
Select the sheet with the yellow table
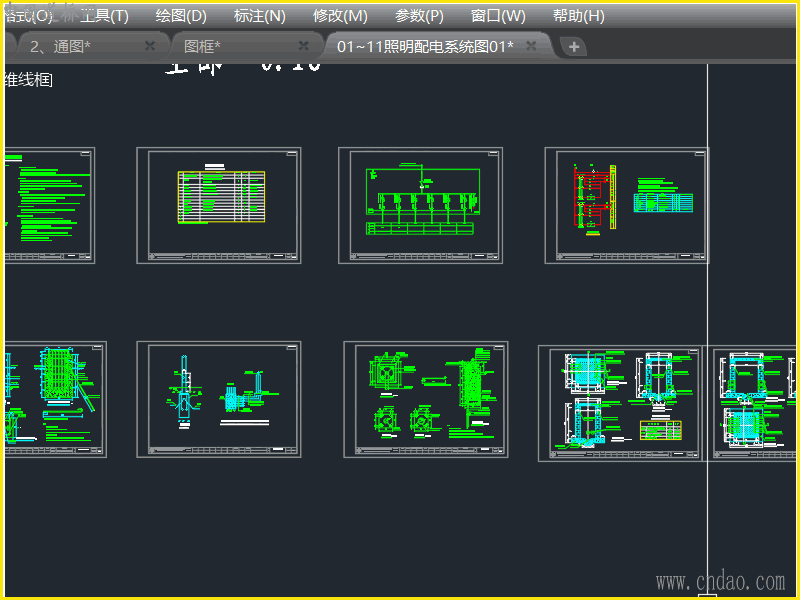(x=219, y=205)
